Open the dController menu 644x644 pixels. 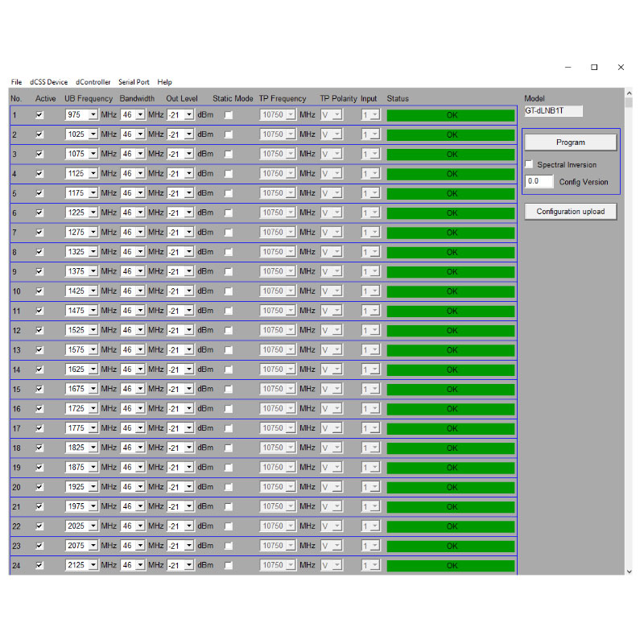pos(93,82)
